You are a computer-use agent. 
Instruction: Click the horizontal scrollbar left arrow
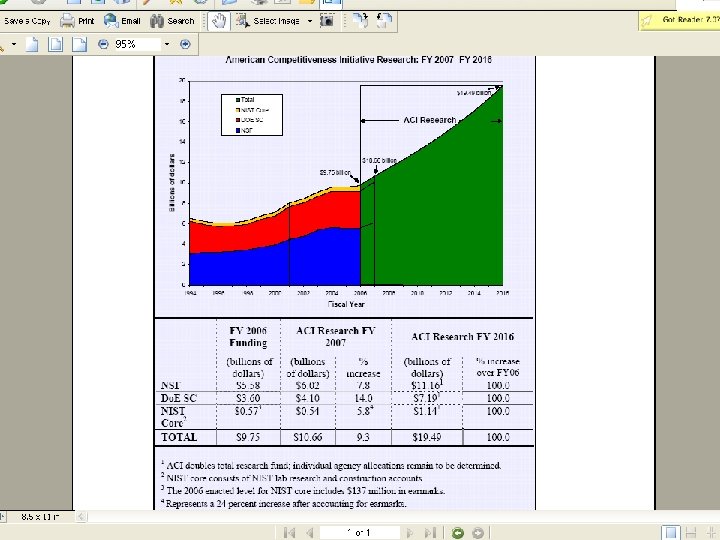(x=81, y=517)
